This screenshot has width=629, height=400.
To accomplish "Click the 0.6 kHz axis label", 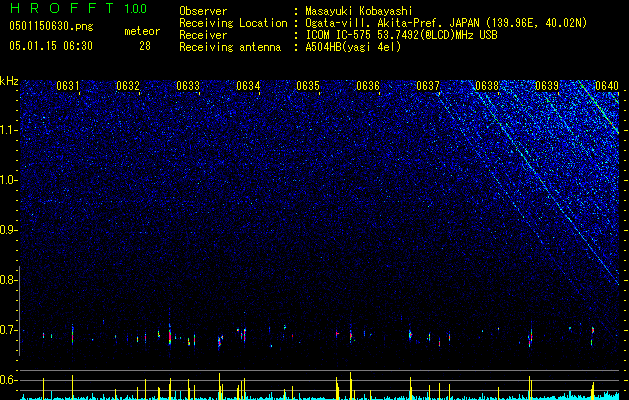I will click(x=8, y=380).
